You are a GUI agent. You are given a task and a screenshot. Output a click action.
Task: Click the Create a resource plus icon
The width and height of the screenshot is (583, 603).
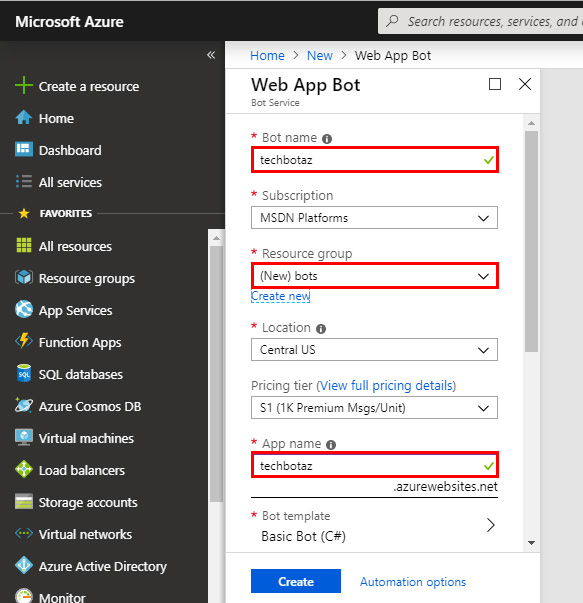(23, 85)
